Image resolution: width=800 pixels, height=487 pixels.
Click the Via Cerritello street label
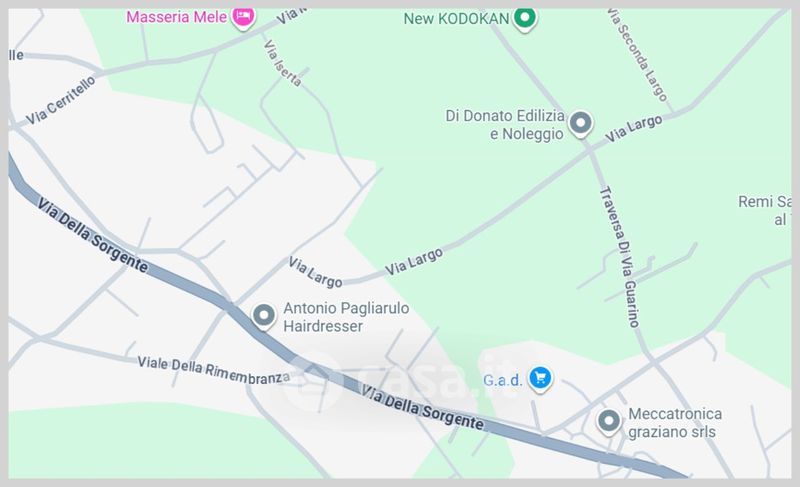[61, 100]
